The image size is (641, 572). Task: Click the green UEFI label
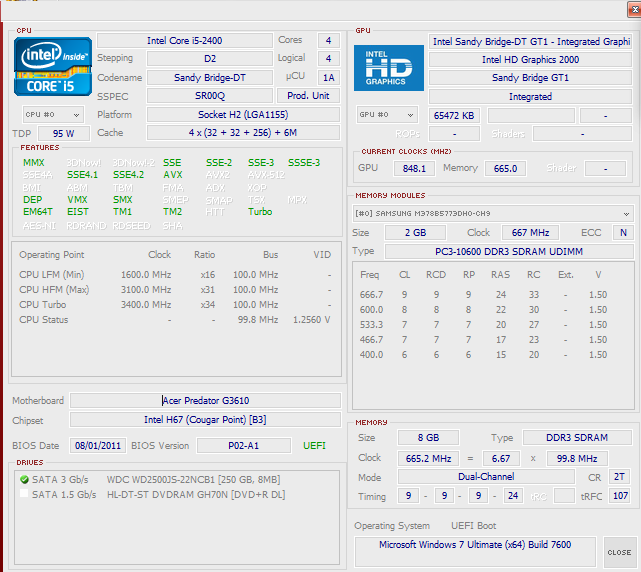pos(314,446)
